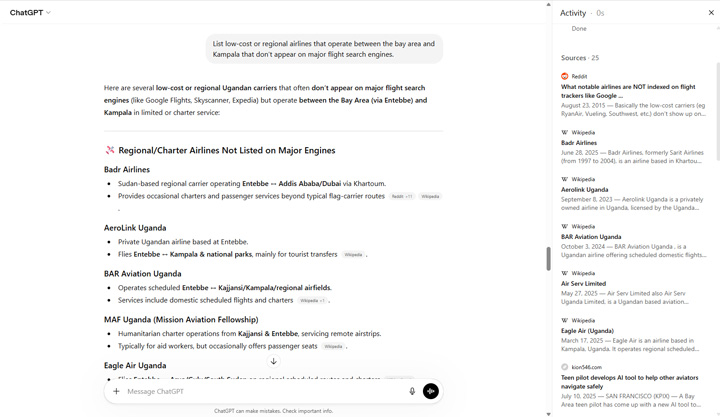Screen dimensions: 720x417
Task: Open the ChatGPT model selector dropdown
Action: pos(30,13)
